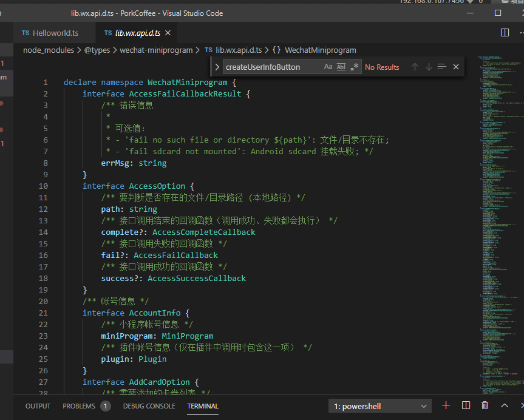Viewport: 524px width, 420px height.
Task: Click 'errMsg' property on line 8
Action: pos(115,163)
